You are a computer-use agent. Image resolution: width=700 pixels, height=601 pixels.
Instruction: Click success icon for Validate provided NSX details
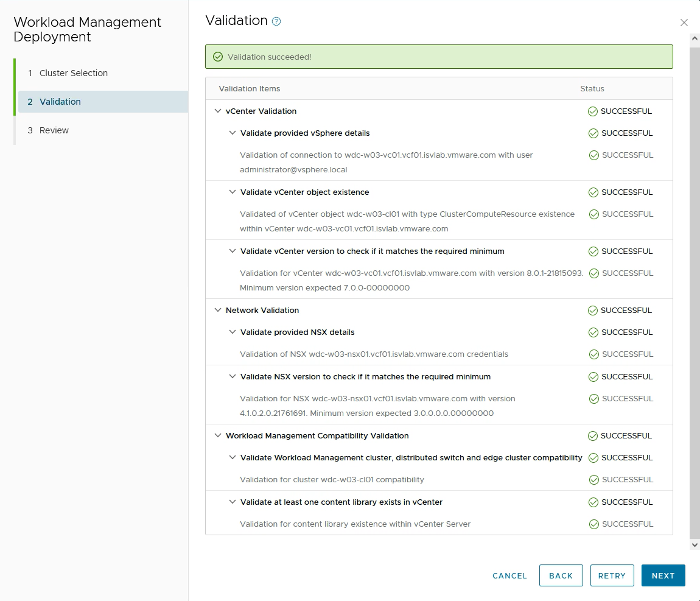593,332
